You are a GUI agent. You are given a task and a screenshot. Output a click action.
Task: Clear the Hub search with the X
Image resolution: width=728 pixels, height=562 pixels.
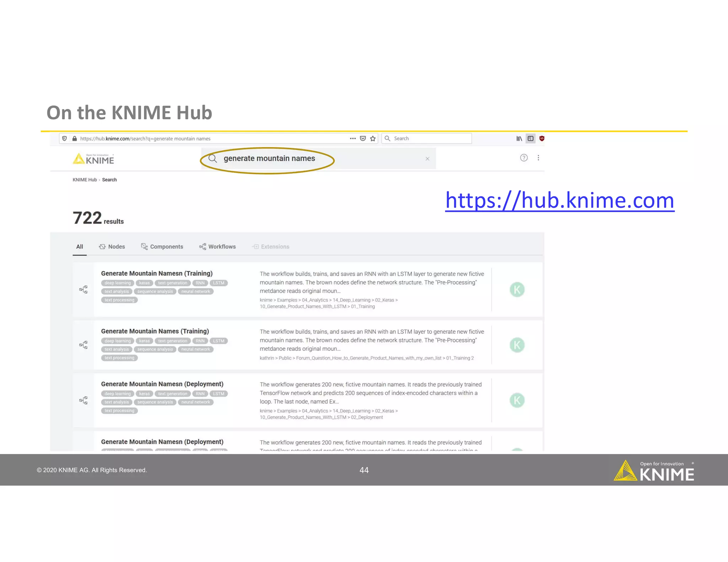click(428, 159)
